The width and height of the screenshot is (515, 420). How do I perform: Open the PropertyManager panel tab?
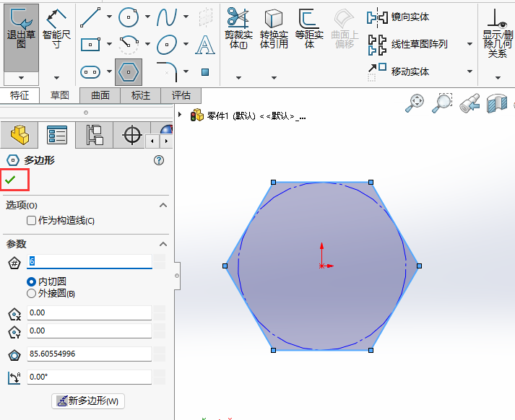pos(56,135)
